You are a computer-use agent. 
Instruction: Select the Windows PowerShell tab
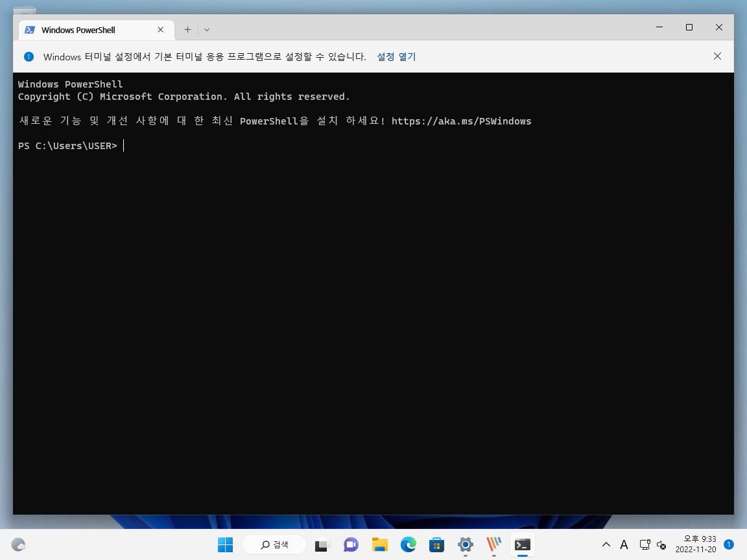click(96, 30)
